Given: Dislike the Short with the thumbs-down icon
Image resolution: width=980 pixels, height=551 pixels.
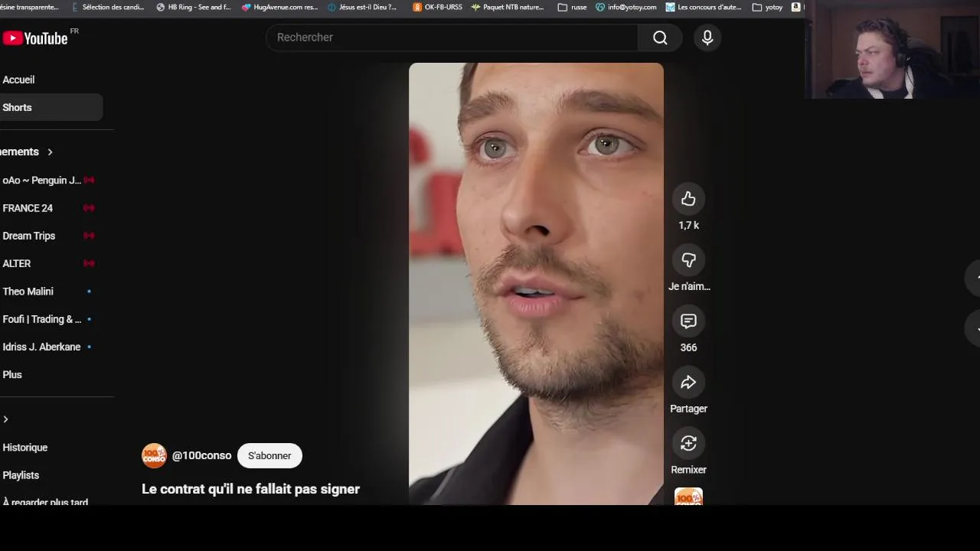Looking at the screenshot, I should click(x=688, y=260).
